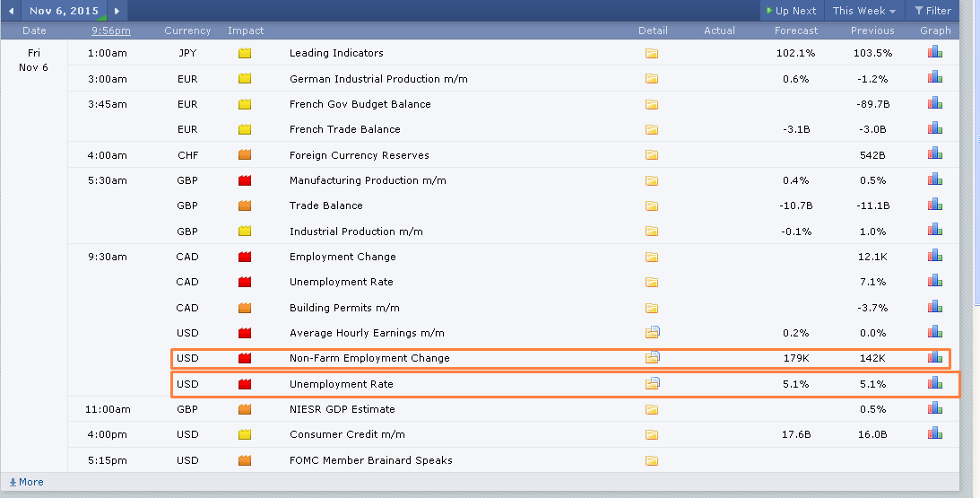Click orange impact icon for Foreign Currency Reserves
Screen dimensions: 980x498
(245, 155)
